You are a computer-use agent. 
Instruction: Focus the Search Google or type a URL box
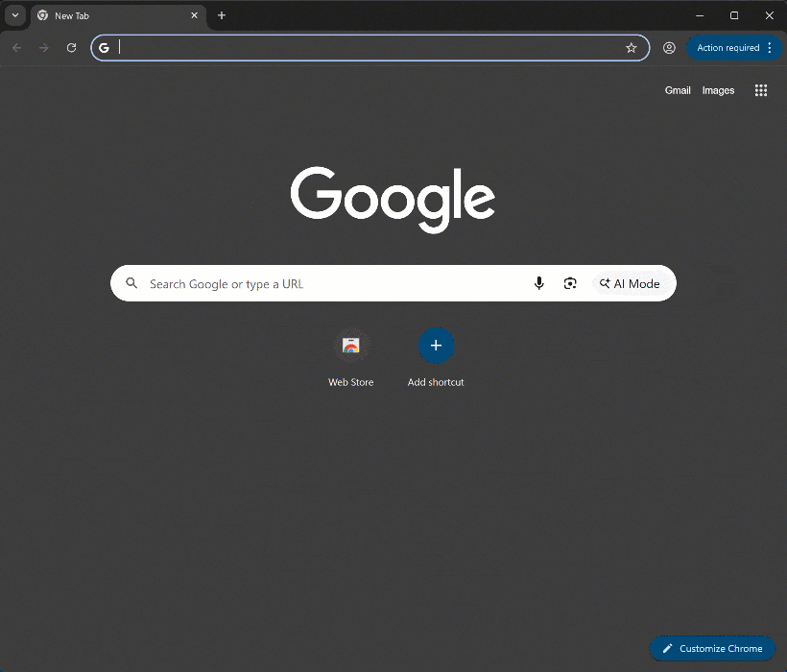393,283
